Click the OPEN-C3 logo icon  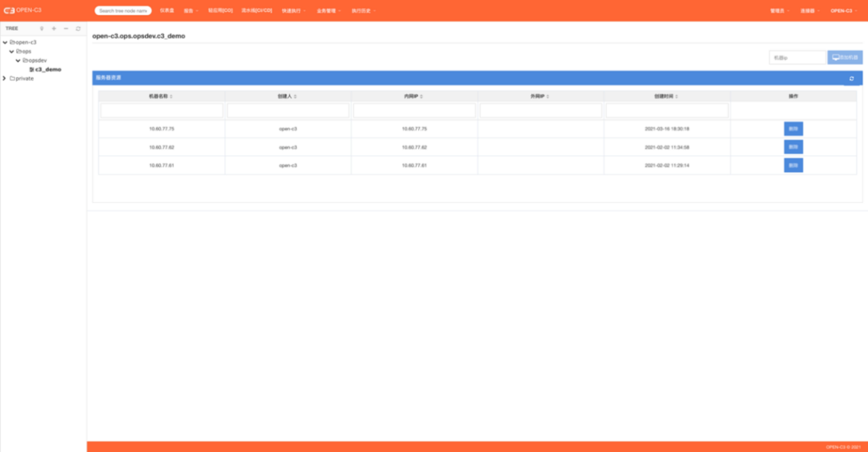[9, 11]
